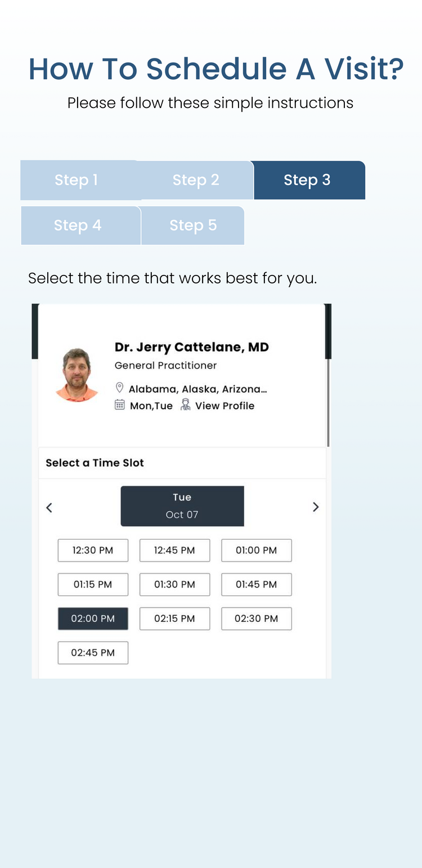422x868 pixels.
Task: Open the View Profile link
Action: point(225,406)
